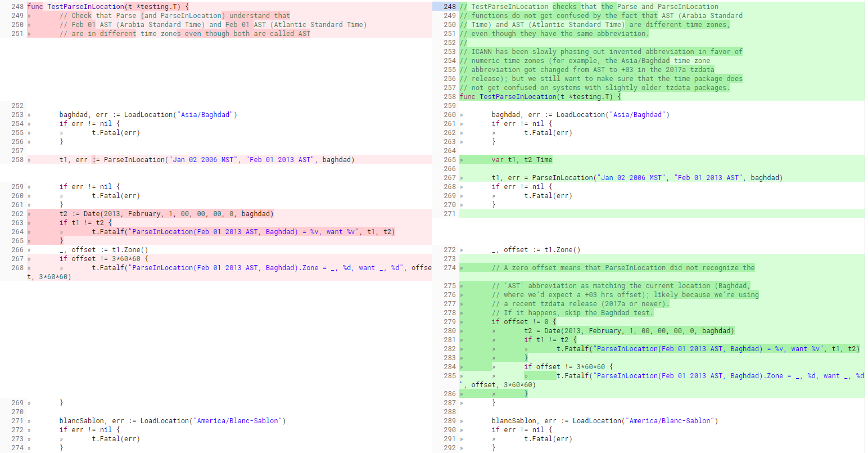Click line number 282 in right gutter
Image resolution: width=868 pixels, height=453 pixels.
coord(450,349)
